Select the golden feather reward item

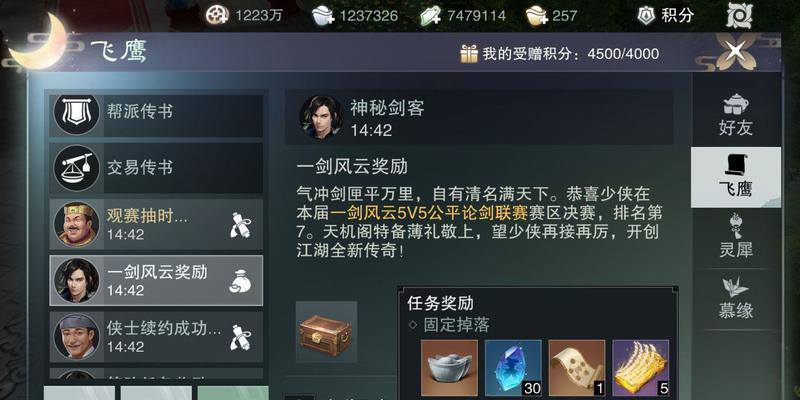[640, 368]
